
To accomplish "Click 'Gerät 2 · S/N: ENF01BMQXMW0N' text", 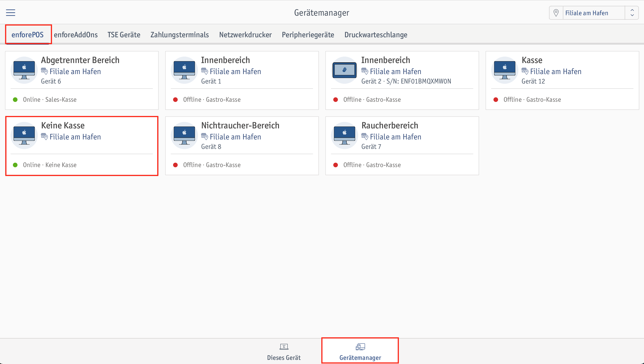I will (x=406, y=81).
